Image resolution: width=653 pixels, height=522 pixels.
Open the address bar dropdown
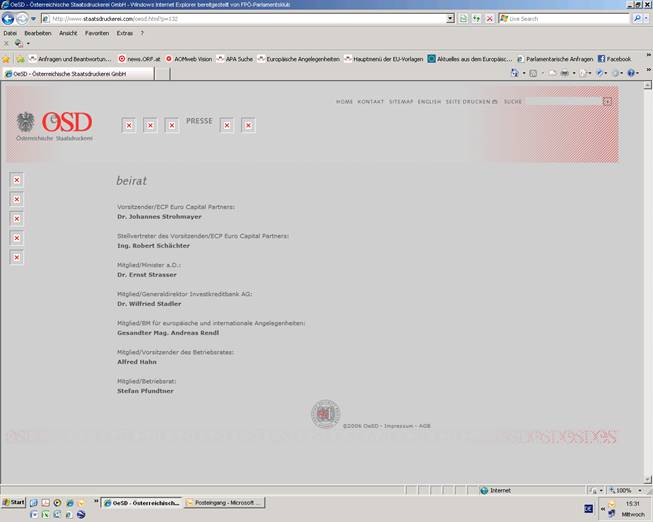click(x=450, y=18)
